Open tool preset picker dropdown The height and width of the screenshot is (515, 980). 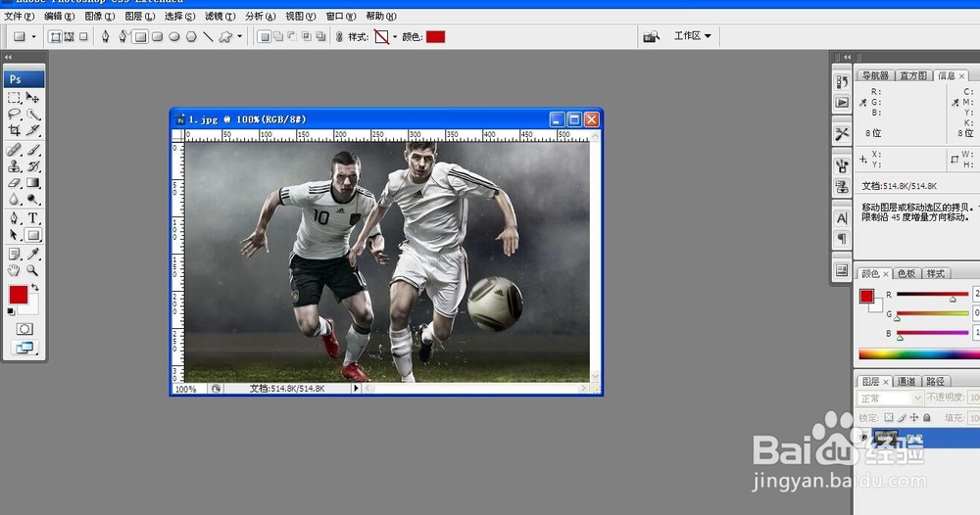tap(33, 37)
